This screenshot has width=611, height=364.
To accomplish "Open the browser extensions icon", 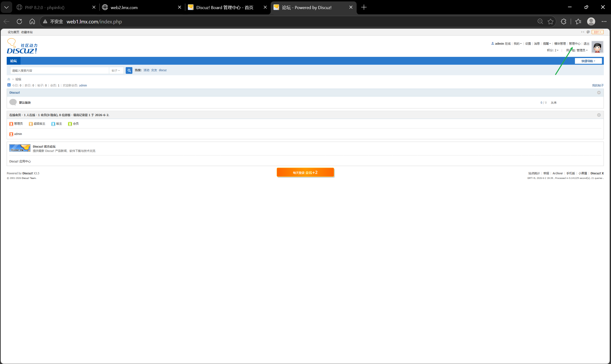I will point(564,21).
